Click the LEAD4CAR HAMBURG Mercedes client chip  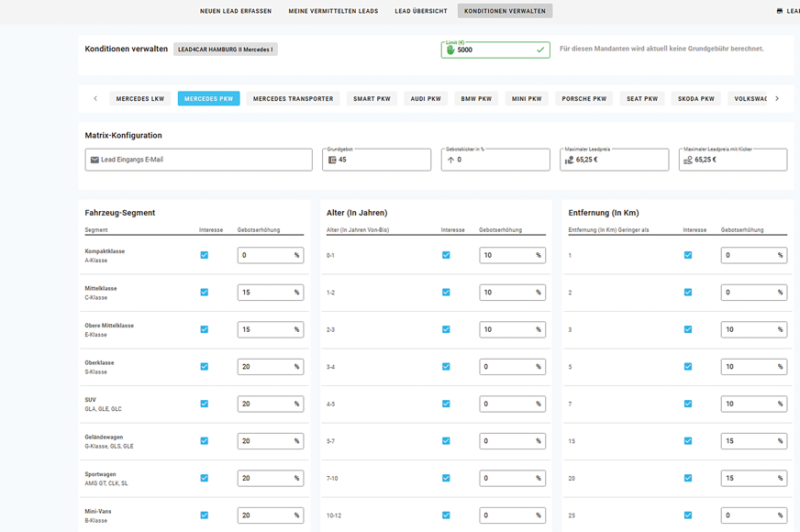(225, 48)
